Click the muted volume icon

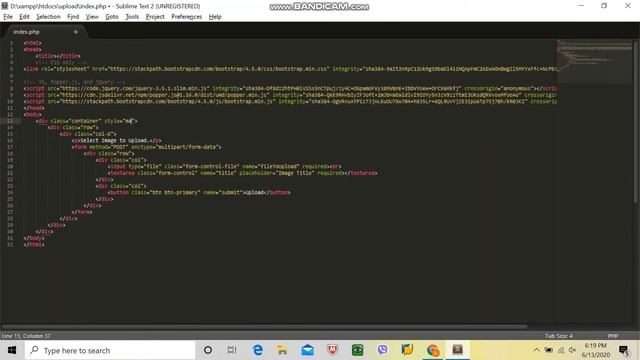pyautogui.click(x=572, y=350)
